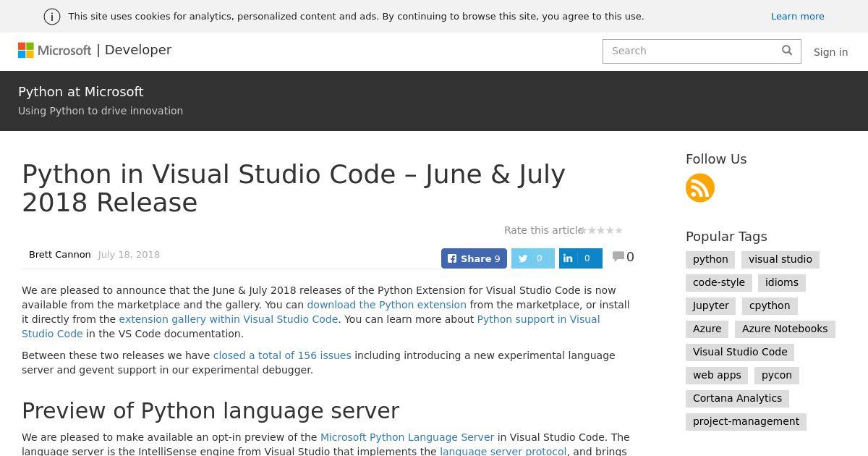Open extension gallery within Visual Studio Code link

[x=229, y=319]
